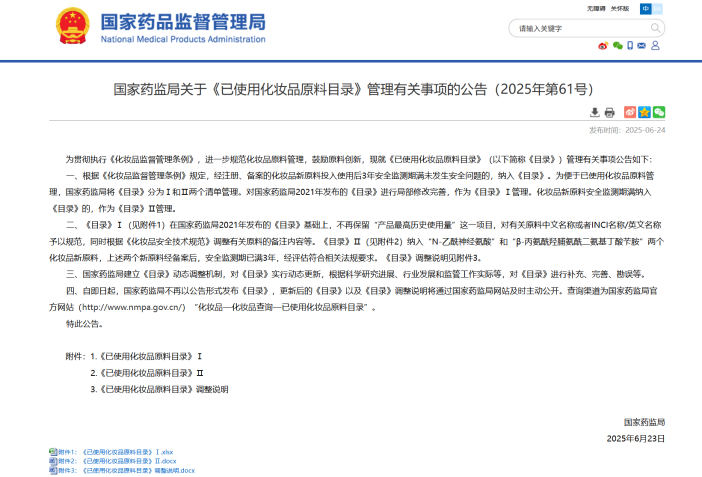Open the user account icon
Image resolution: width=702 pixels, height=477 pixels.
pyautogui.click(x=655, y=46)
